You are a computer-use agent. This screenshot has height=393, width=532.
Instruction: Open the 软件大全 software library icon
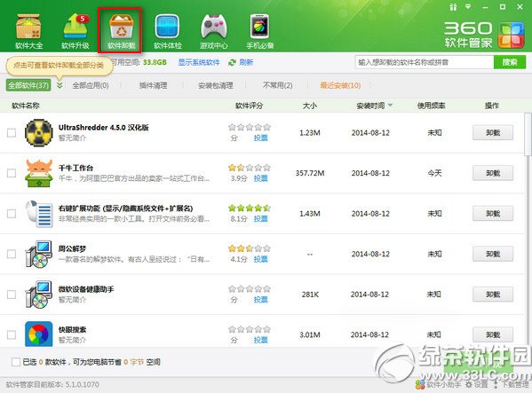[28, 32]
